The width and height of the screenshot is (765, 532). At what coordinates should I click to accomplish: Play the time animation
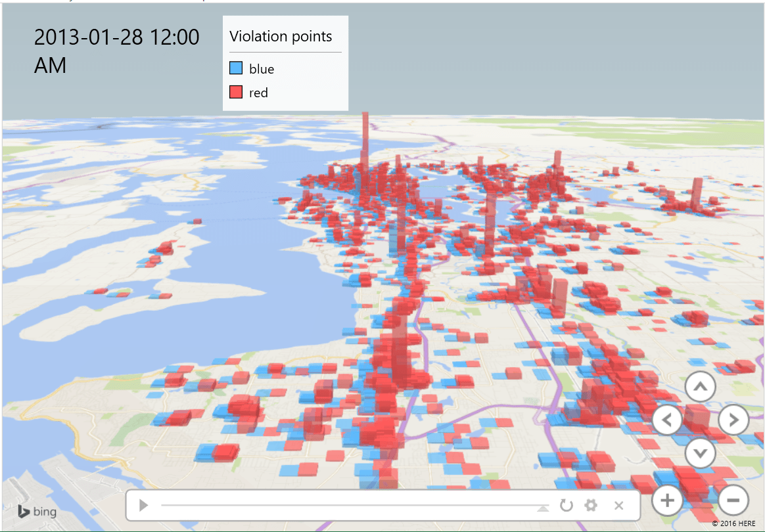click(x=144, y=505)
